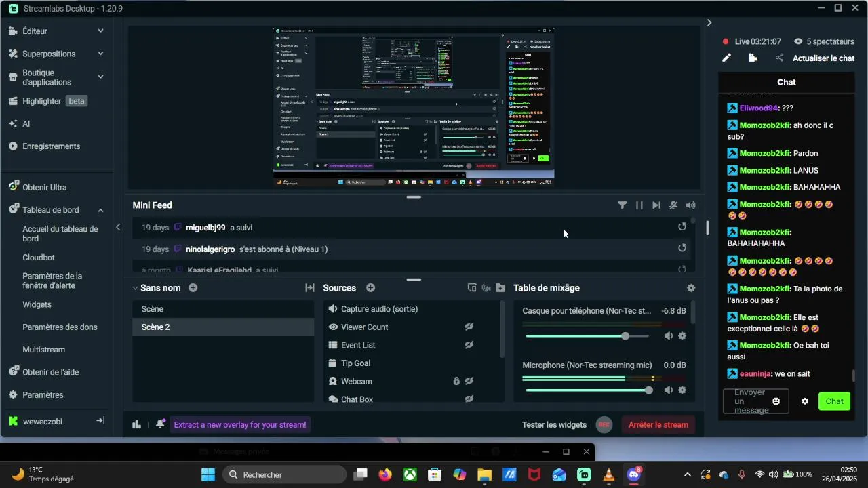
Task: Click Tester les widgets
Action: [x=554, y=425]
